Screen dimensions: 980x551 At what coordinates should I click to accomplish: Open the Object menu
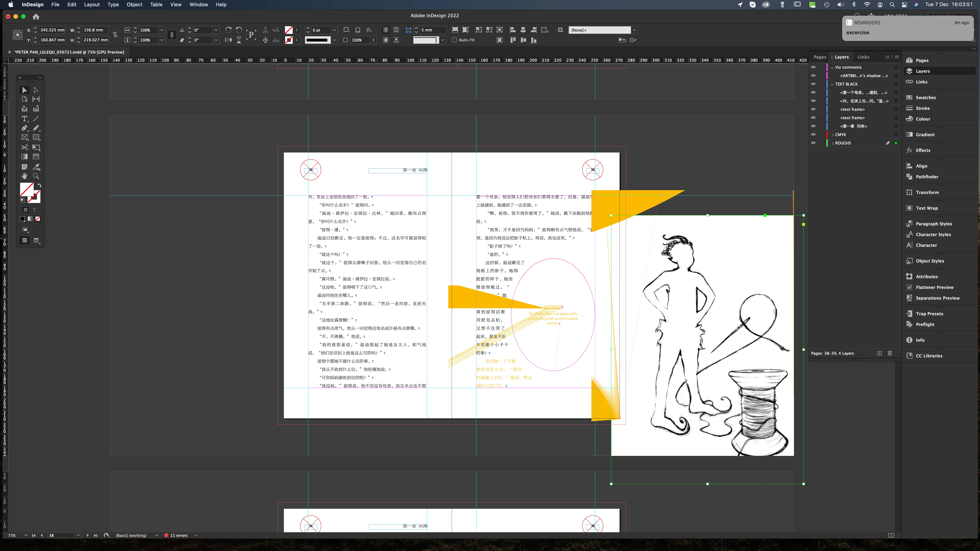(x=134, y=5)
